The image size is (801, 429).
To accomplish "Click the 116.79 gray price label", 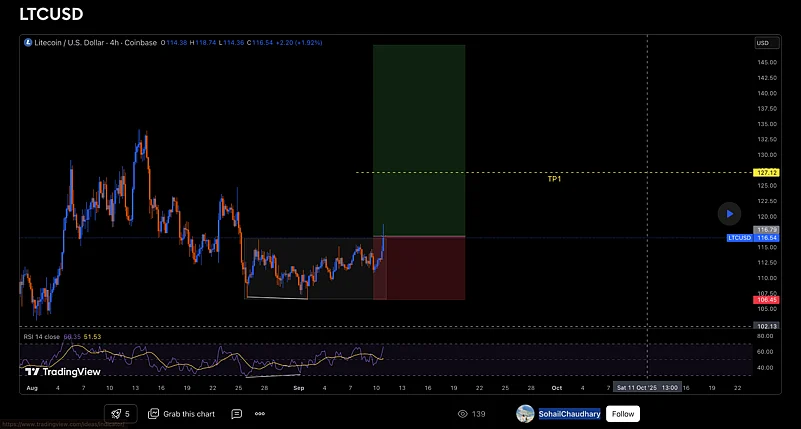I will click(x=766, y=230).
